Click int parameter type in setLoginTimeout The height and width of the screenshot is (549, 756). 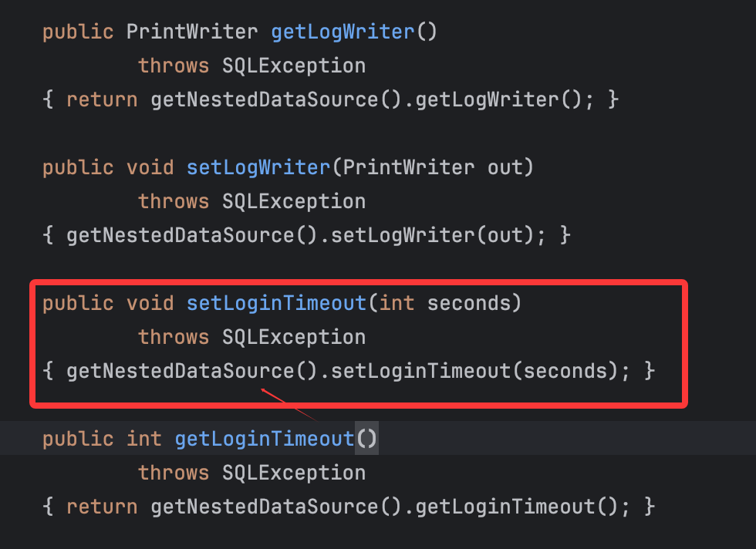397,304
